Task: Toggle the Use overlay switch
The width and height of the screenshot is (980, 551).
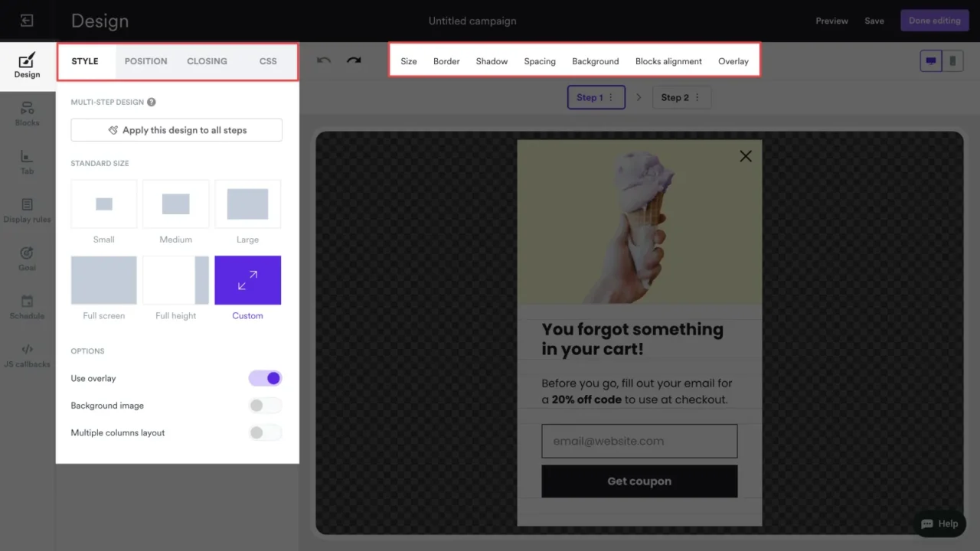Action: pyautogui.click(x=265, y=378)
